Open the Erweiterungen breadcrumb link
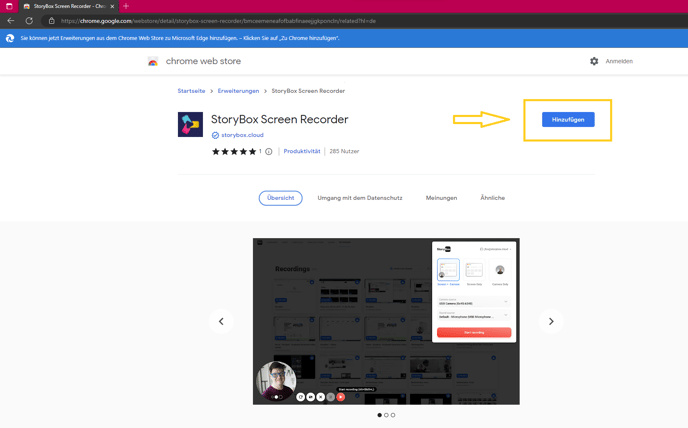688x428 pixels. click(238, 91)
